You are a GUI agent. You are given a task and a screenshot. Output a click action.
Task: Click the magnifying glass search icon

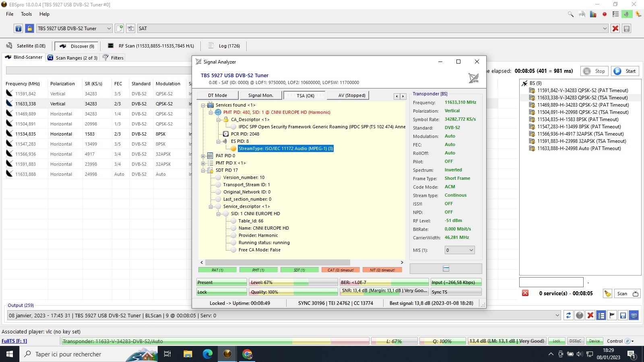pyautogui.click(x=571, y=14)
